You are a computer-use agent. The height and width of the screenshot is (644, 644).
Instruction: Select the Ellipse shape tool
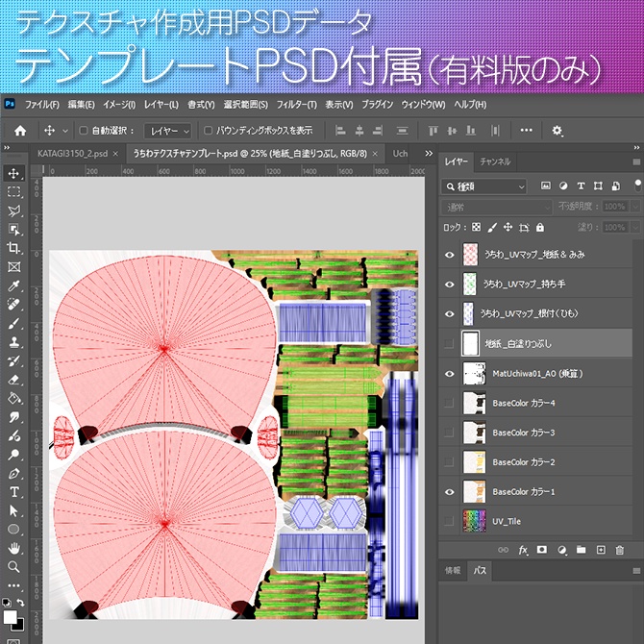(x=13, y=530)
